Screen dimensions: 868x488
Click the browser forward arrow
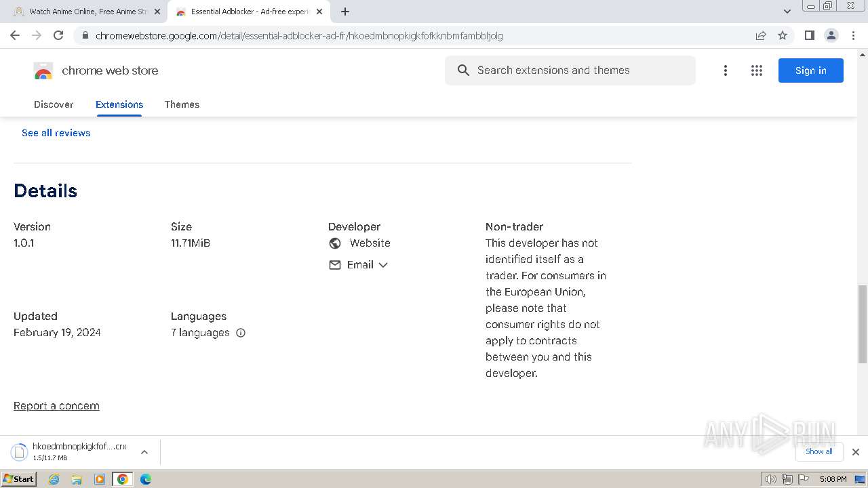(37, 35)
